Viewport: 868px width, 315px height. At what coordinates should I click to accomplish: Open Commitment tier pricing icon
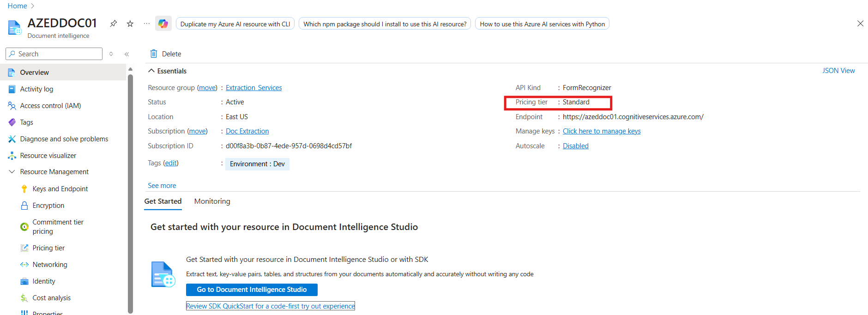[x=24, y=227]
